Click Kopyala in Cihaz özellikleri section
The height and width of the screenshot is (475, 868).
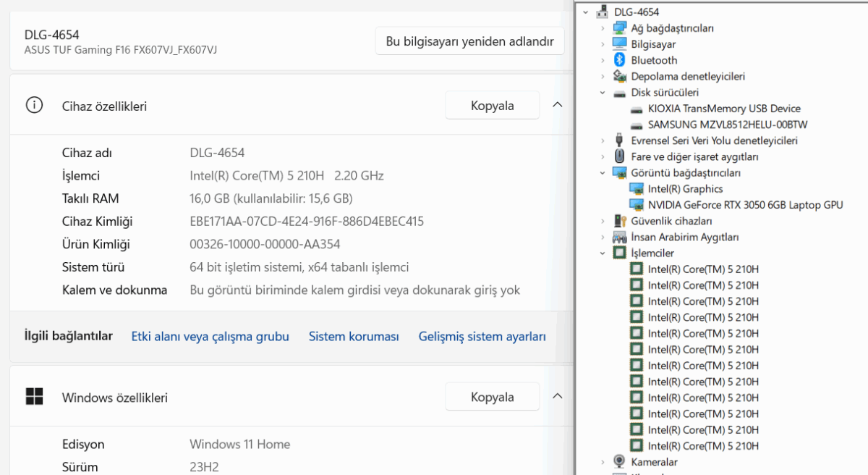[x=492, y=106]
